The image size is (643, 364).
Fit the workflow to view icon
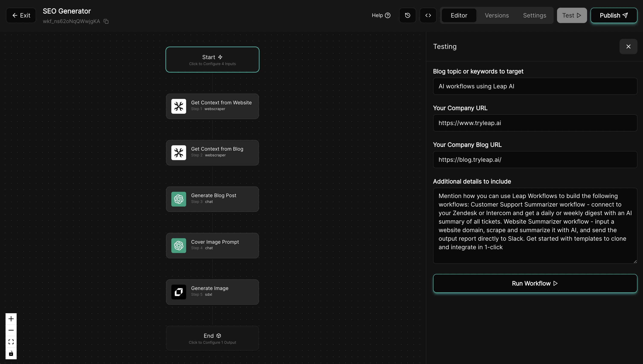coord(11,342)
